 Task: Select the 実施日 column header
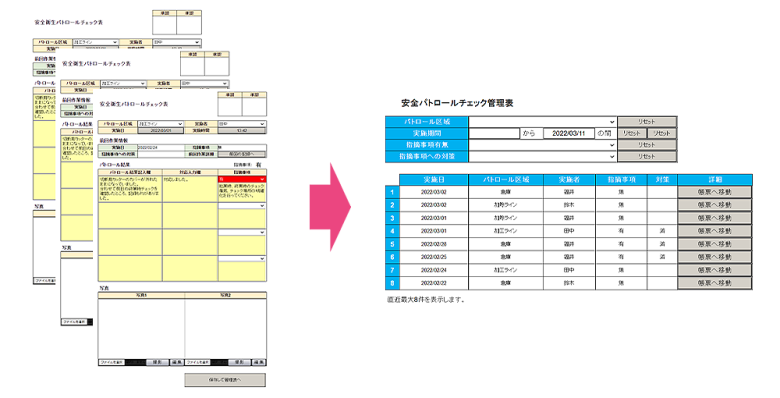pos(434,180)
